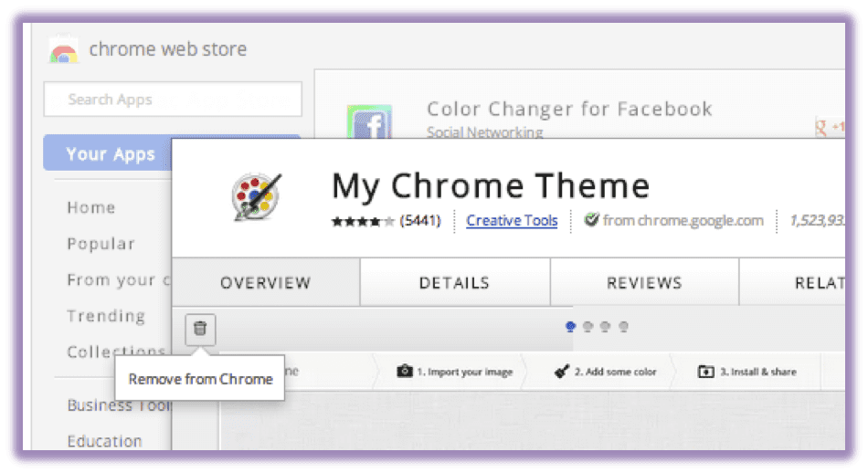868x473 pixels.
Task: Click the Google +1 icon
Action: point(830,127)
